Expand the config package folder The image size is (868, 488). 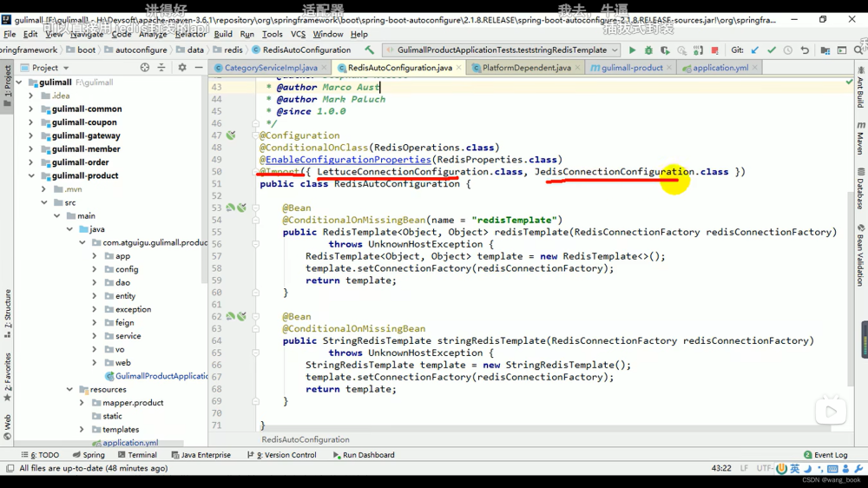(x=95, y=269)
